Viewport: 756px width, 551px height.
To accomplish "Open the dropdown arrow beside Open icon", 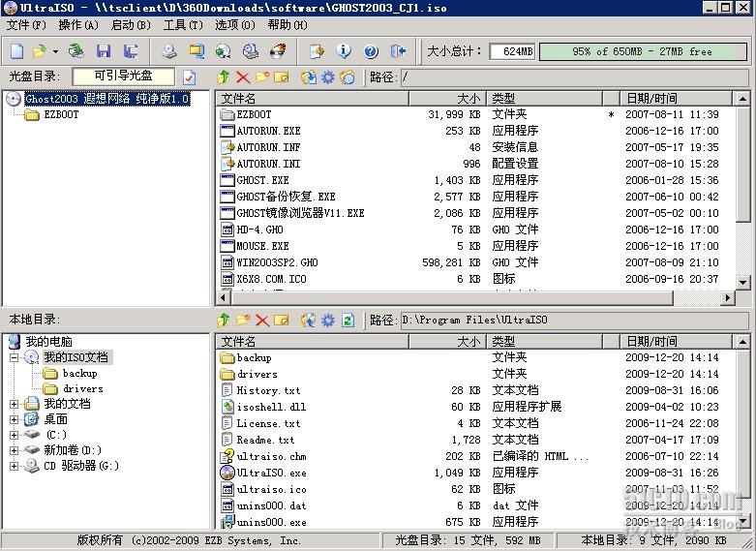I will click(x=55, y=51).
